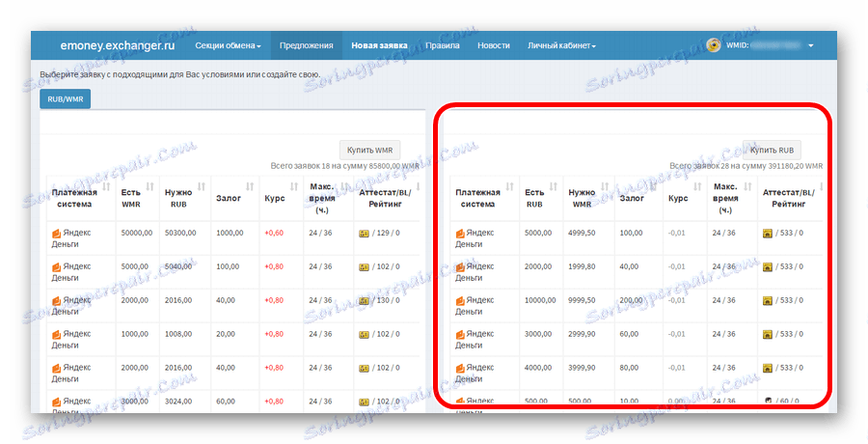Click the right Аттестат/BL/Рейтинг column header

click(x=788, y=199)
